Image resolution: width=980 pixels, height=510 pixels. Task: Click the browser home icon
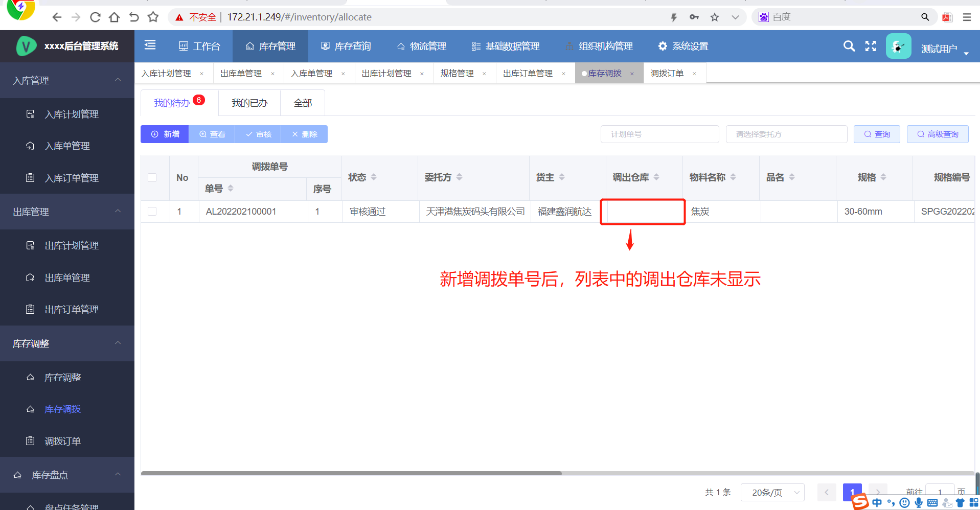[x=115, y=17]
